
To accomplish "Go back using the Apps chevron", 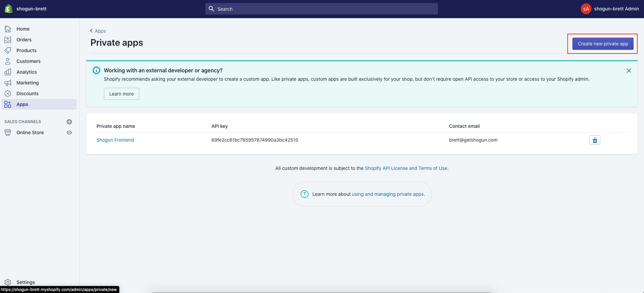I will point(91,31).
